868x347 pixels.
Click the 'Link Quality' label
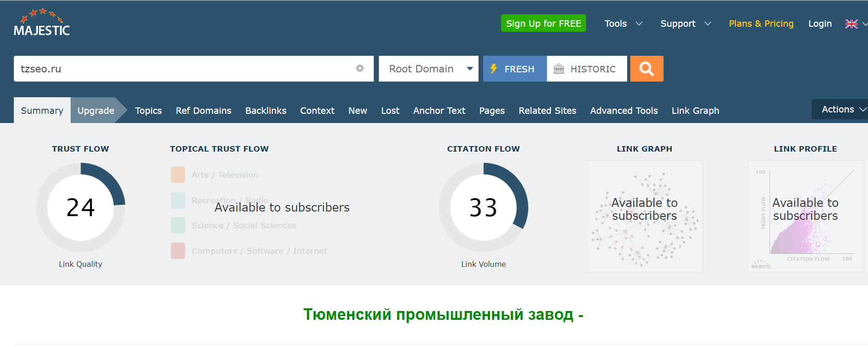(80, 264)
